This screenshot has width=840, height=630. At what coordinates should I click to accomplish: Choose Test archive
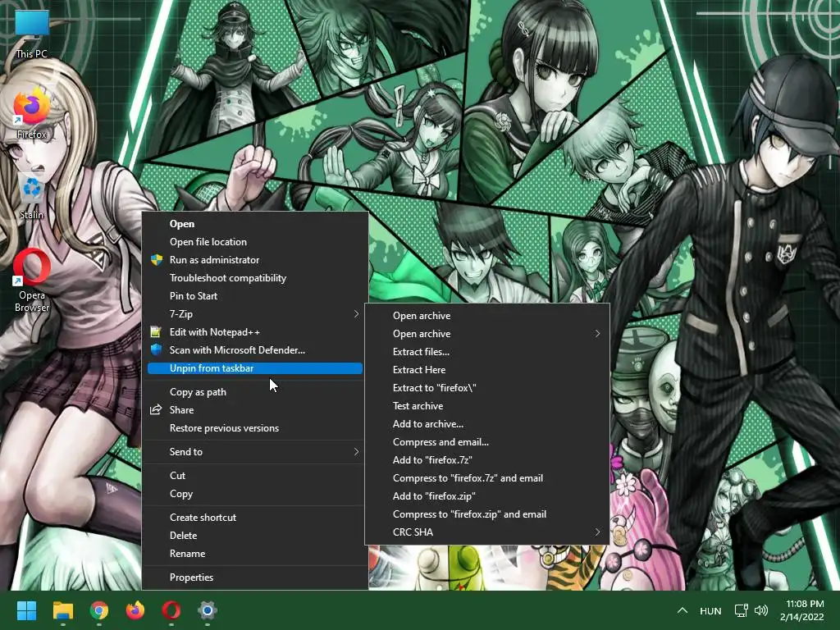487,405
